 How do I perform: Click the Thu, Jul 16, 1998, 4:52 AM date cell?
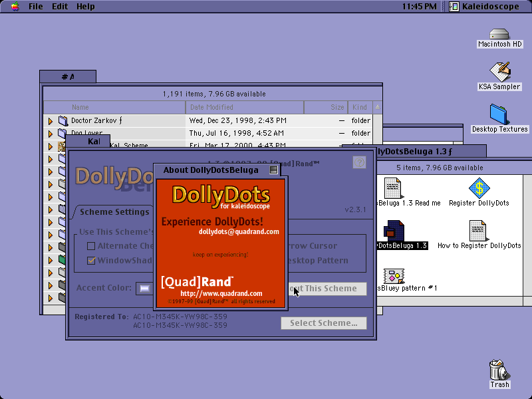237,133
